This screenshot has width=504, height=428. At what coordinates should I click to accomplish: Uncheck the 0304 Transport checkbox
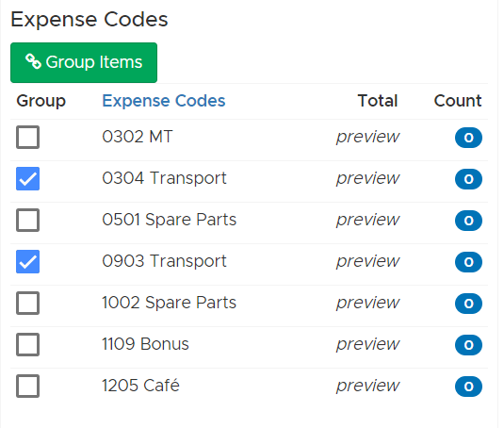coord(28,179)
